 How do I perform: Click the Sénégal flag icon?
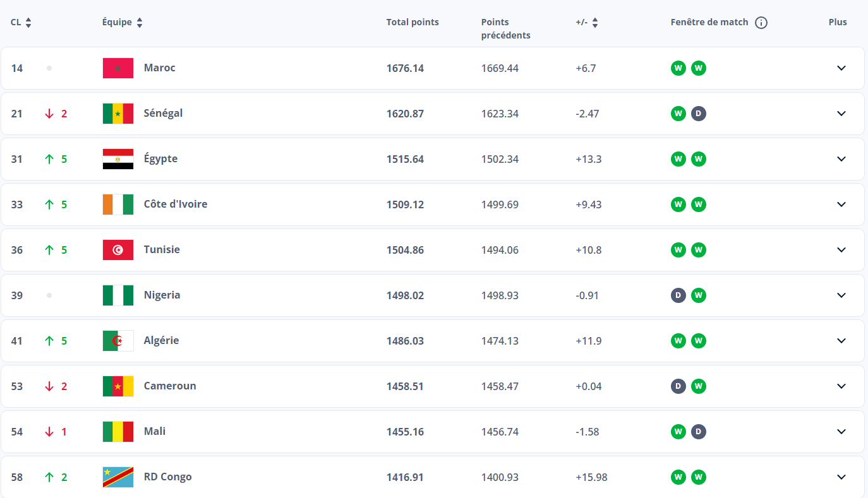(118, 114)
